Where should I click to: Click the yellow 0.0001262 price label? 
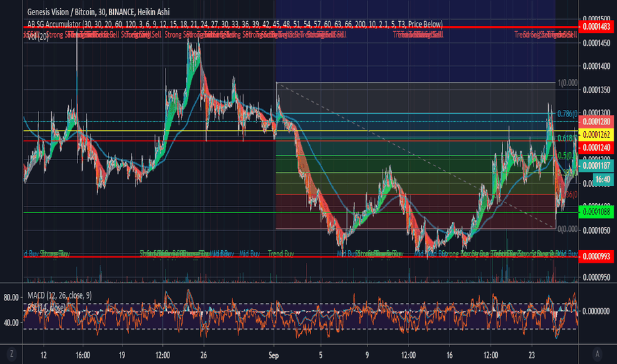pyautogui.click(x=596, y=134)
